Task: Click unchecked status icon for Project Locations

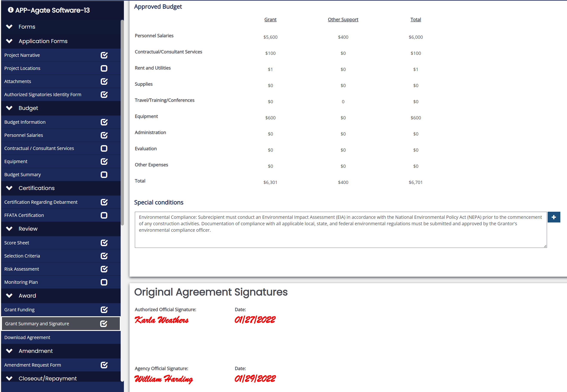Action: 104,68
